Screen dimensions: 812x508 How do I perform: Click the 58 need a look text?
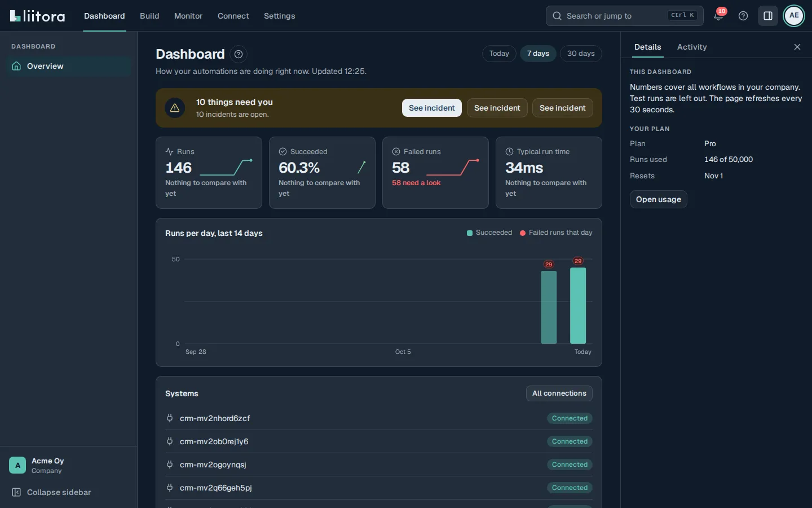(416, 183)
